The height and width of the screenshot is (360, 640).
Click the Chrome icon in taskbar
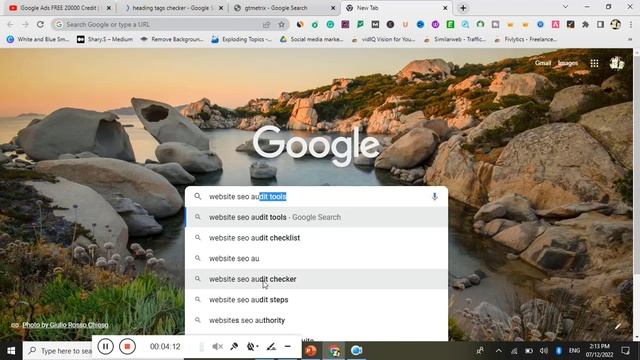334,351
